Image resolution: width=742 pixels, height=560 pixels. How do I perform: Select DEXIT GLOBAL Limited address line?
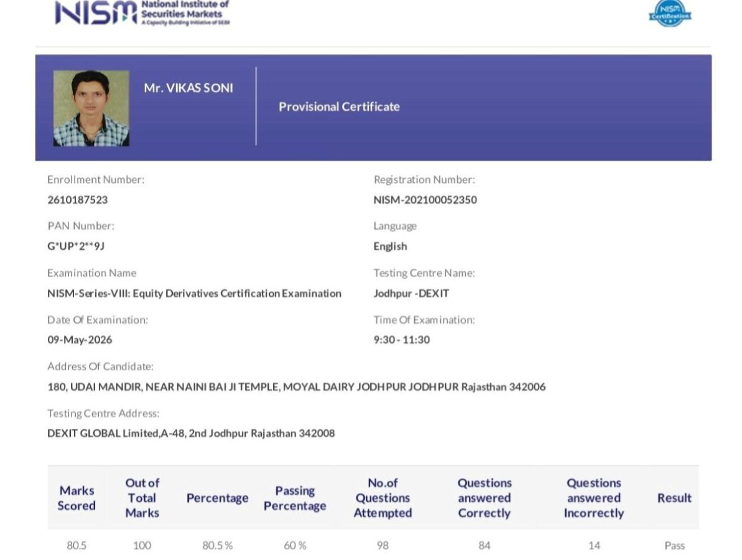point(191,433)
